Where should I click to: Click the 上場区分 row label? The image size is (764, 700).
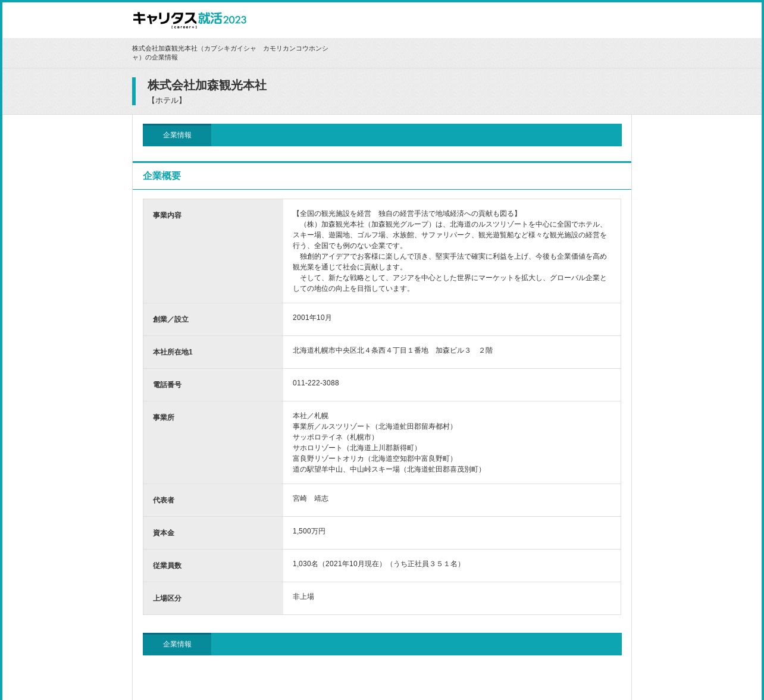tap(167, 598)
